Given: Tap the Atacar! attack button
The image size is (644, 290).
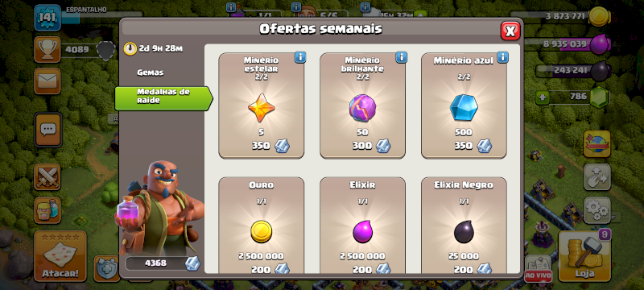Looking at the screenshot, I should click(x=60, y=256).
